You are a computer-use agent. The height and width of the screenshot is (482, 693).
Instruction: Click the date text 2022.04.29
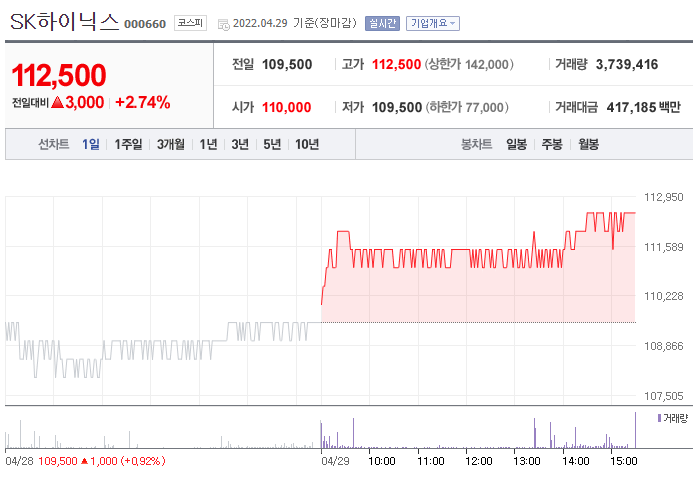tap(260, 23)
